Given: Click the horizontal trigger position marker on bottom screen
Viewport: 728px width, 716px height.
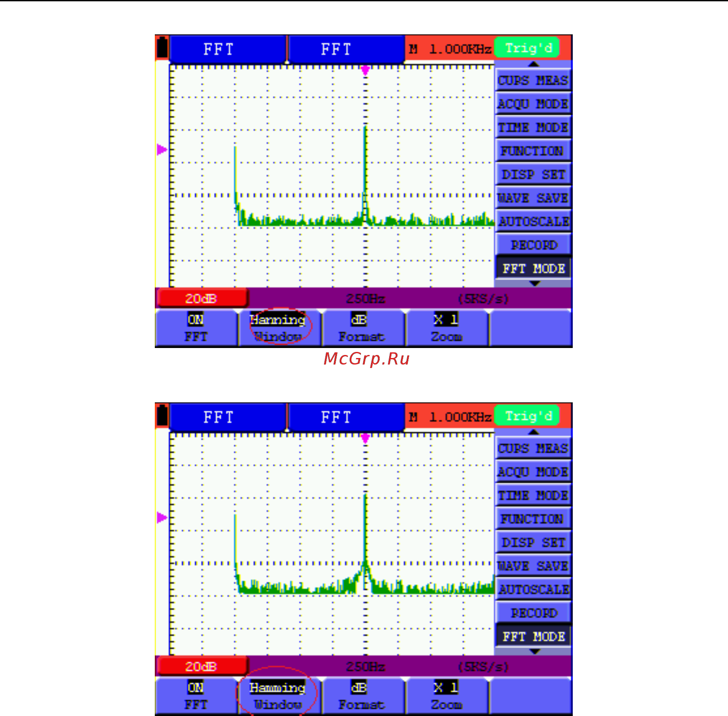Looking at the screenshot, I should point(365,438).
